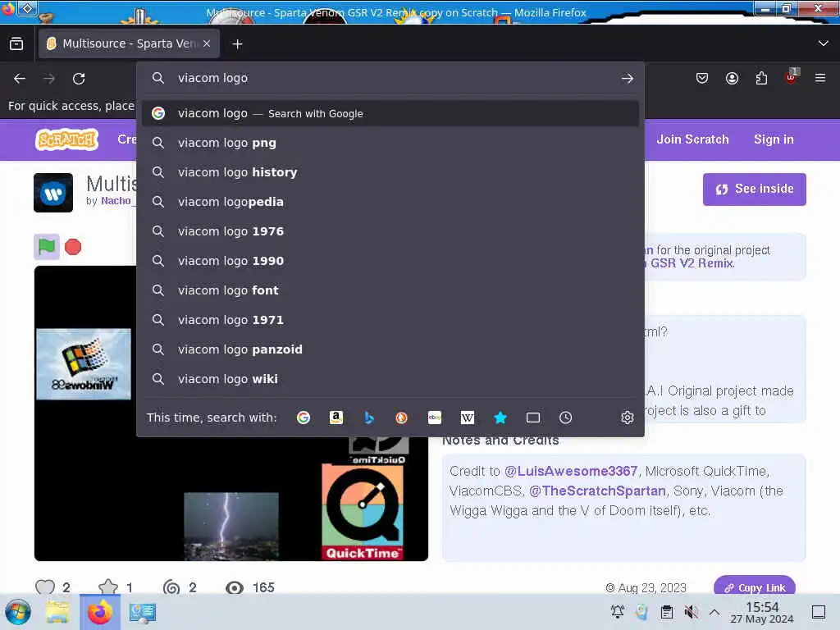Select 'viacom logo panzoid' suggestion
The image size is (840, 630).
390,349
